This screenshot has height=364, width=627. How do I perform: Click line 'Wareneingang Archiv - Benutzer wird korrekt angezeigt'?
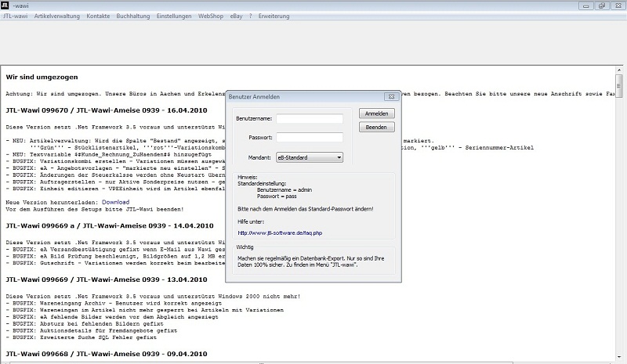[x=114, y=303]
